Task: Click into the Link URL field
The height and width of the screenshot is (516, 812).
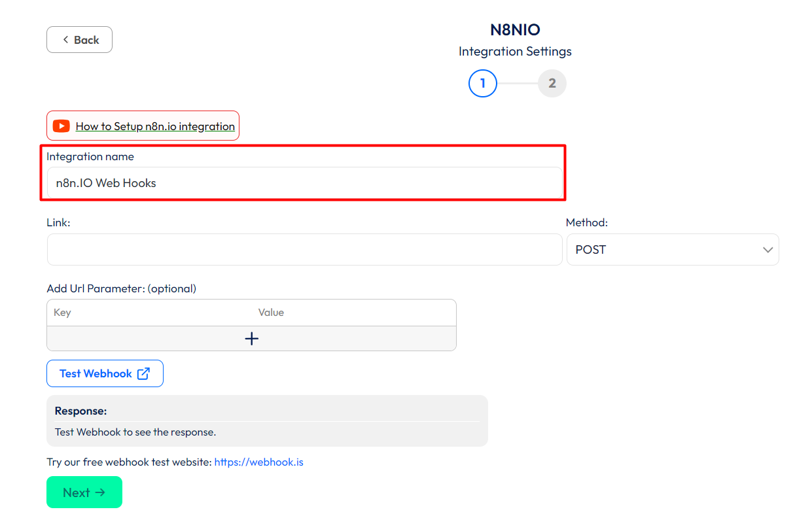Action: 304,250
